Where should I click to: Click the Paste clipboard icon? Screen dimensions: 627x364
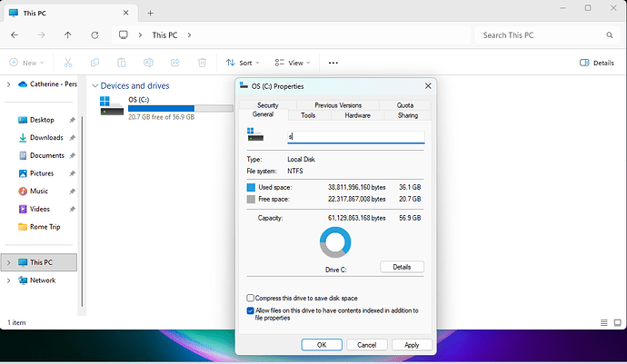(122, 63)
